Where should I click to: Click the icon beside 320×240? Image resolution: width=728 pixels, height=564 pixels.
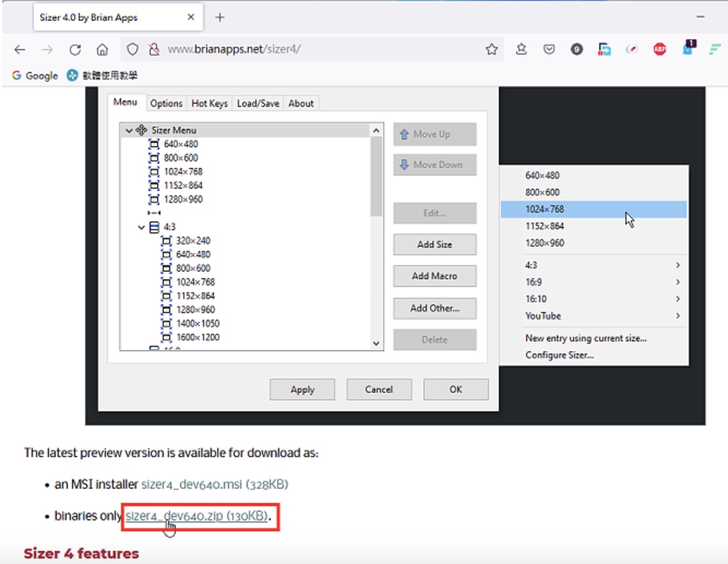(x=166, y=241)
